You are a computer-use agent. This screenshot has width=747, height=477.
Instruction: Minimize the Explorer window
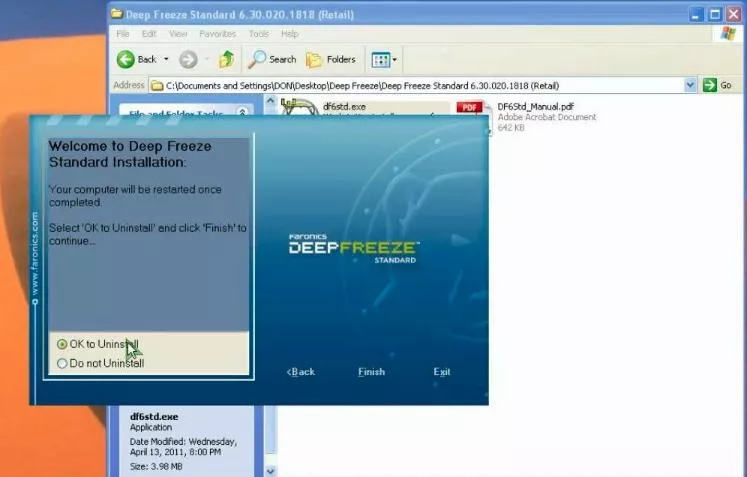pyautogui.click(x=696, y=15)
